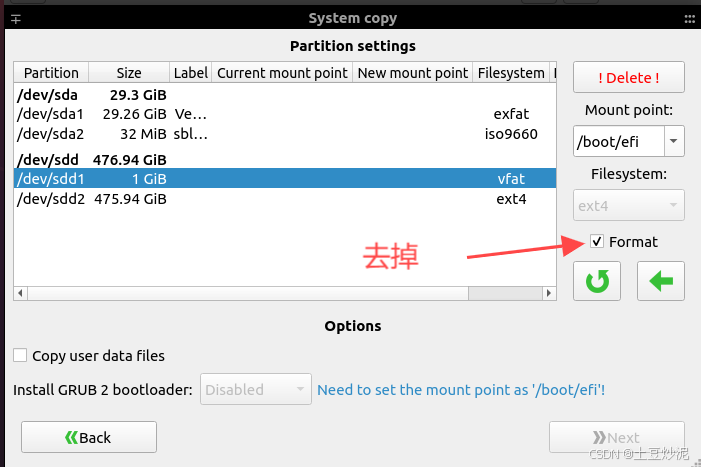Open the Mount point dropdown arrow

pos(674,141)
